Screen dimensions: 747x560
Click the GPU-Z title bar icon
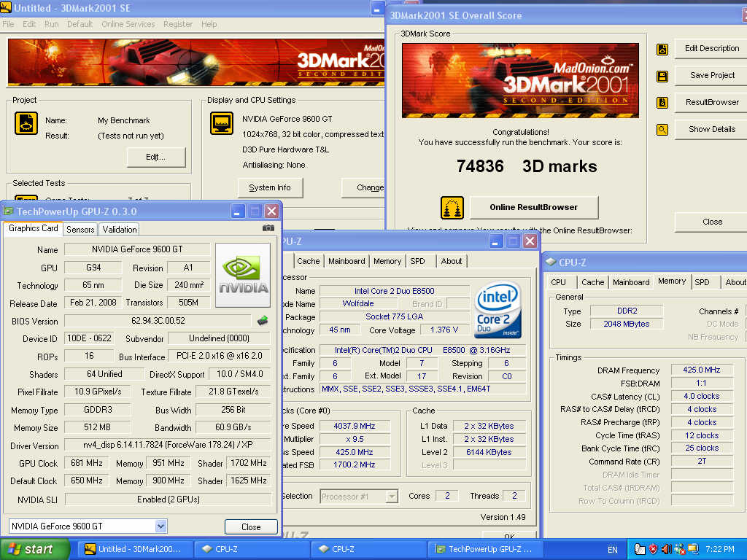pyautogui.click(x=7, y=211)
